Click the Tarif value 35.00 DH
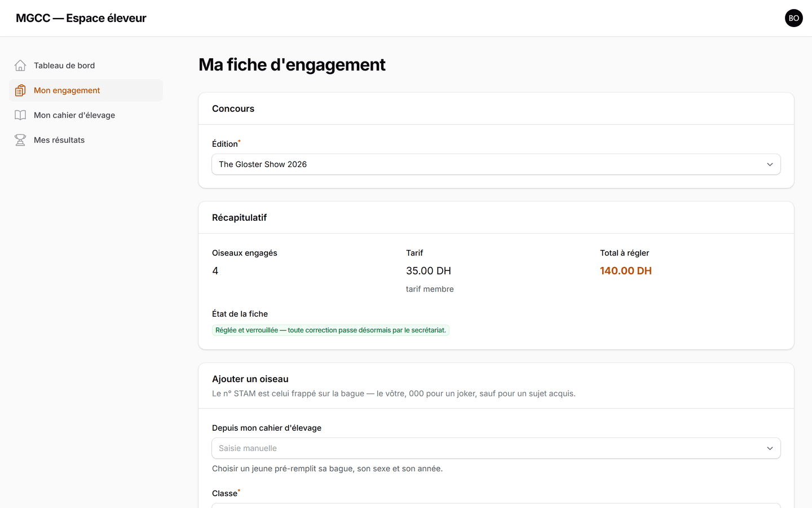The image size is (812, 508). [429, 271]
